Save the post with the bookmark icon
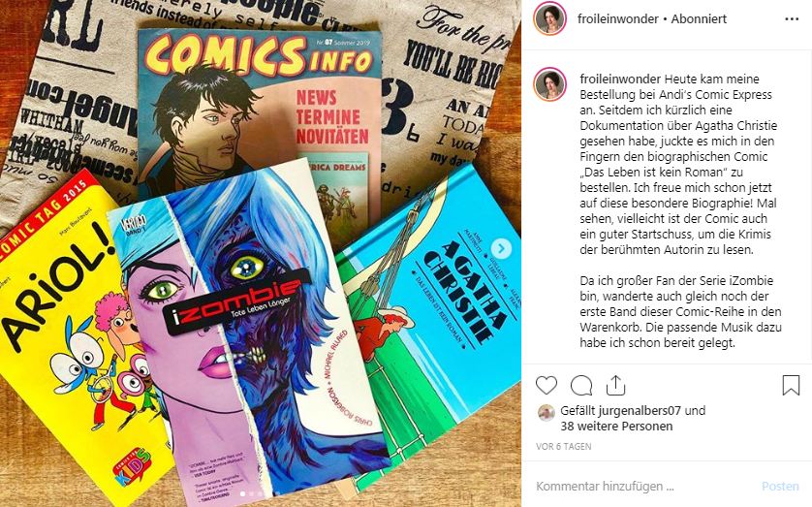Screen dimensions: 812x507 pyautogui.click(x=791, y=385)
